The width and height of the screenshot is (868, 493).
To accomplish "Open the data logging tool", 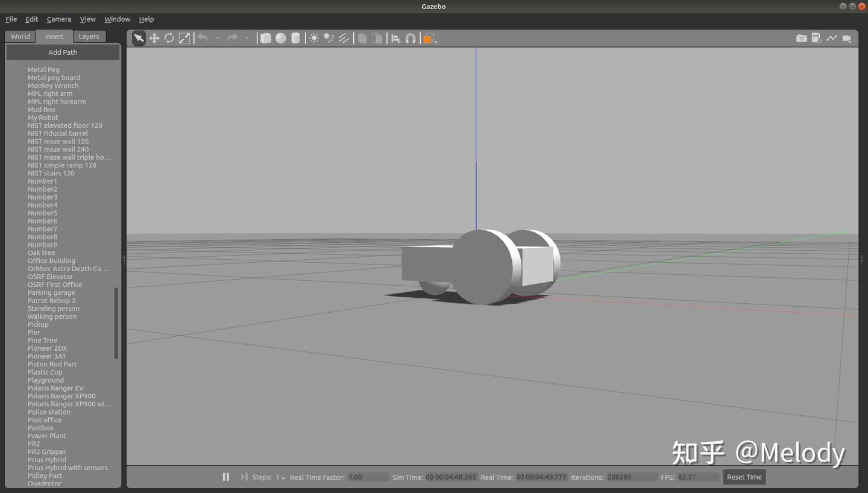I will 816,39.
